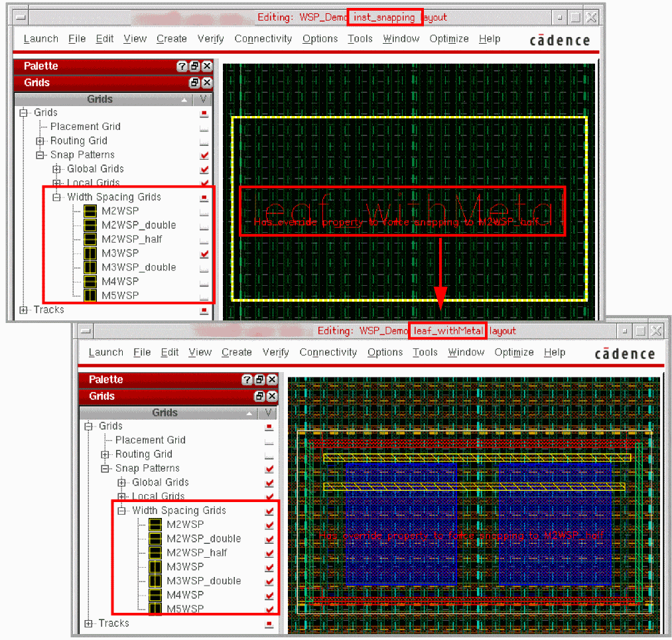Click M2WSP grid icon in inst_snapping window
Viewport: 672px width, 640px height.
(x=90, y=211)
